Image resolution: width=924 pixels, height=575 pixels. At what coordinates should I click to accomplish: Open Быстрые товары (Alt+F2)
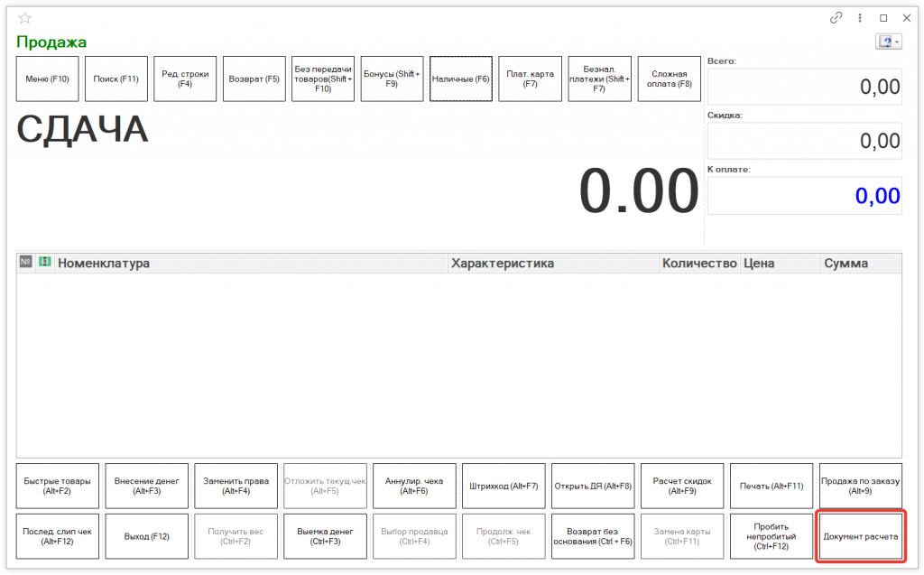click(x=58, y=486)
